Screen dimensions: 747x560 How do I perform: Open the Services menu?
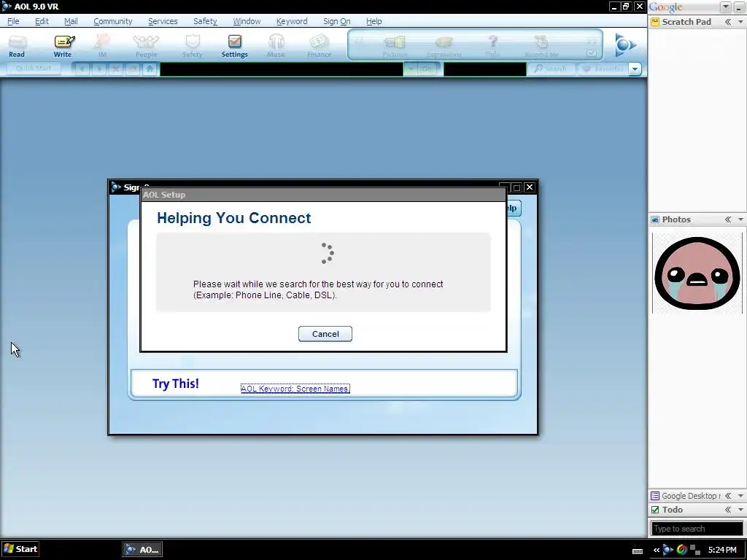(x=163, y=21)
